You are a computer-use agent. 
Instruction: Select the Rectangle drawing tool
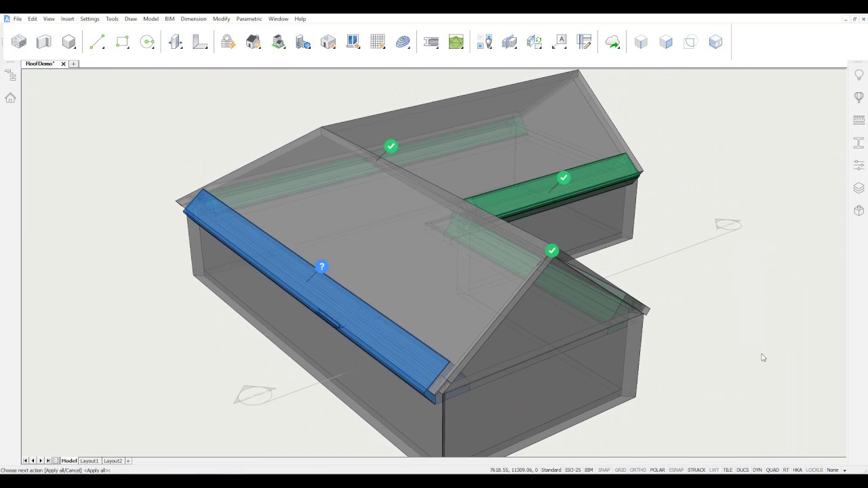(x=122, y=42)
